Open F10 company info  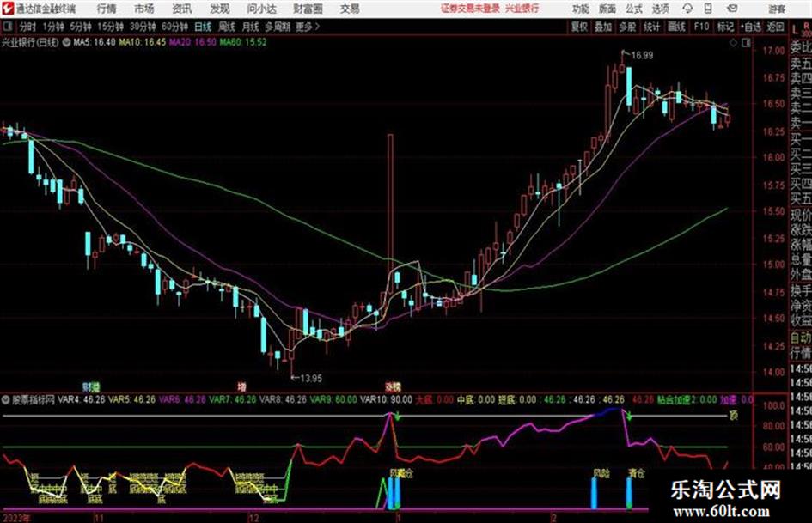(701, 27)
